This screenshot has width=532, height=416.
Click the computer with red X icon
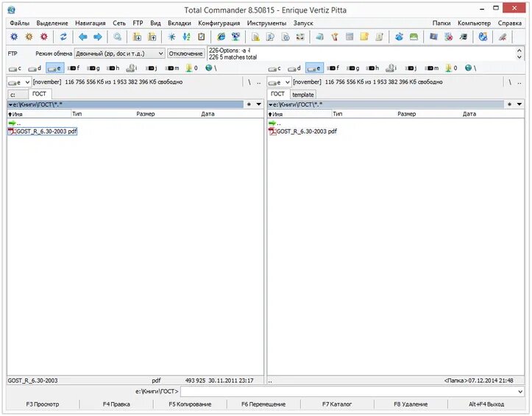(449, 37)
